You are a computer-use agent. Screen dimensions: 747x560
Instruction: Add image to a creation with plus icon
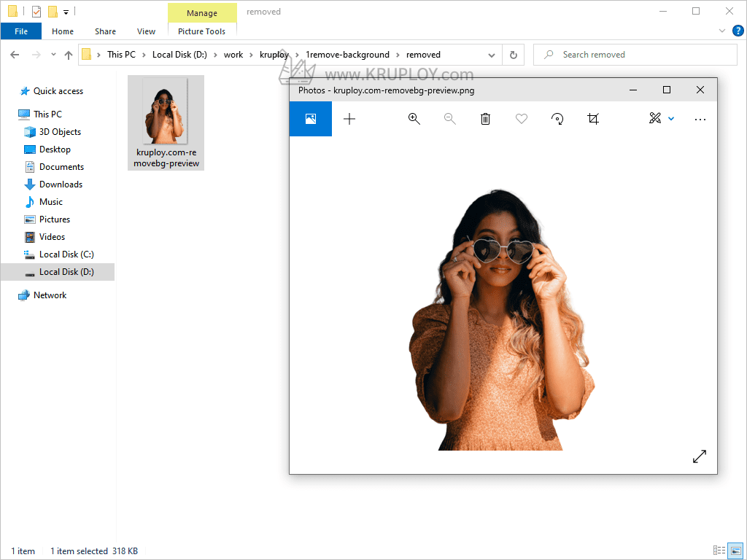pyautogui.click(x=349, y=119)
